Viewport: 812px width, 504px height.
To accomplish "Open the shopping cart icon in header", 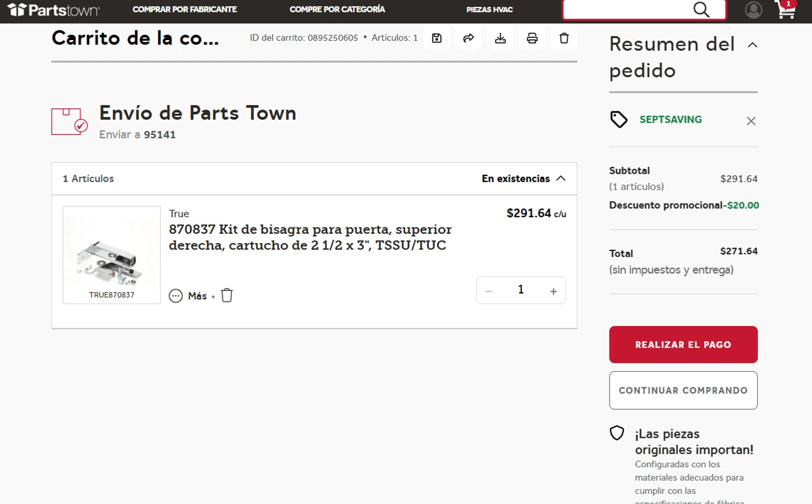I will tap(786, 9).
